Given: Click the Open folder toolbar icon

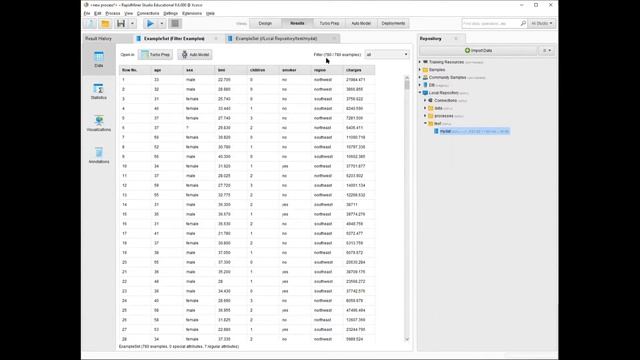Looking at the screenshot, I should (105, 24).
